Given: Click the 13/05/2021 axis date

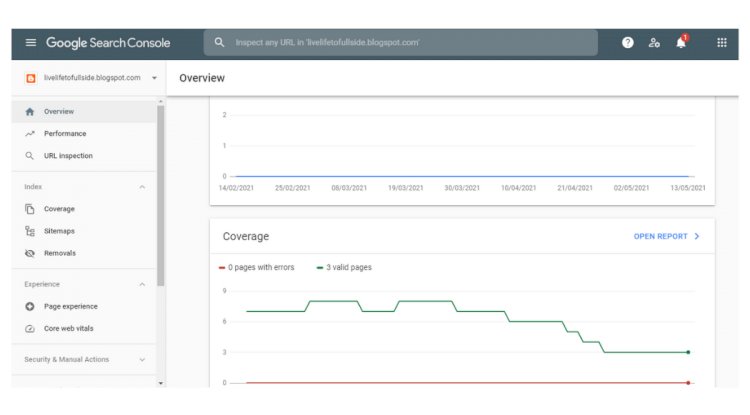Looking at the screenshot, I should coord(688,188).
